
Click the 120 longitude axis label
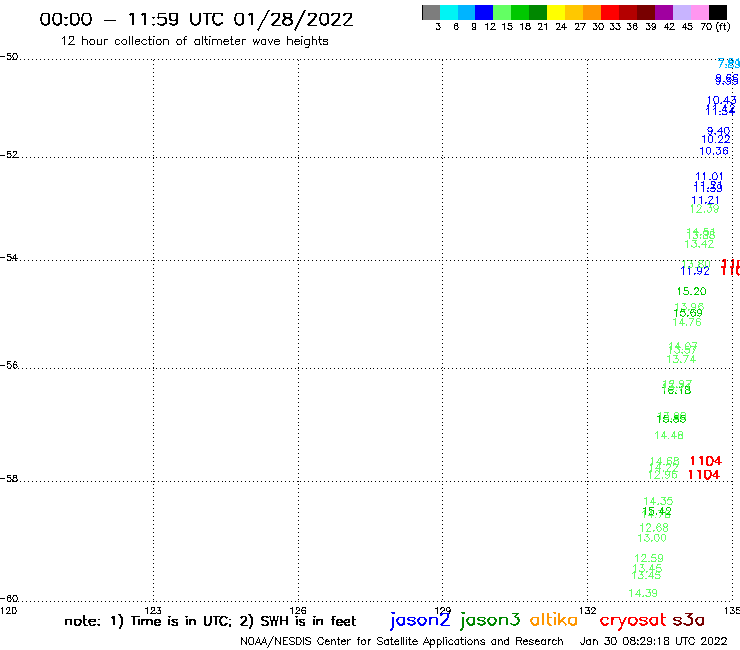pos(8,610)
